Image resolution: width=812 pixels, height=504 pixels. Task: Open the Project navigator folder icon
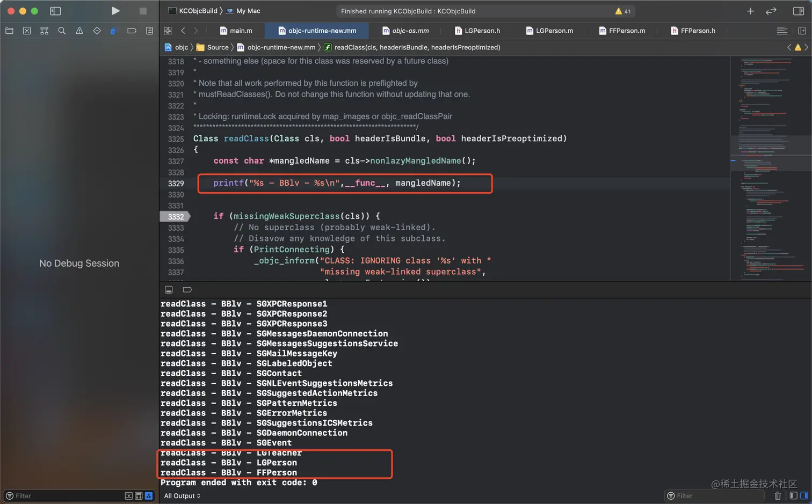click(x=9, y=31)
